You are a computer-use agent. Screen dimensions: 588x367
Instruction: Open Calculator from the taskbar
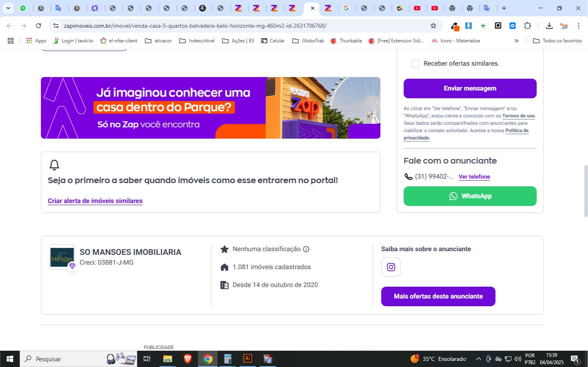227,359
